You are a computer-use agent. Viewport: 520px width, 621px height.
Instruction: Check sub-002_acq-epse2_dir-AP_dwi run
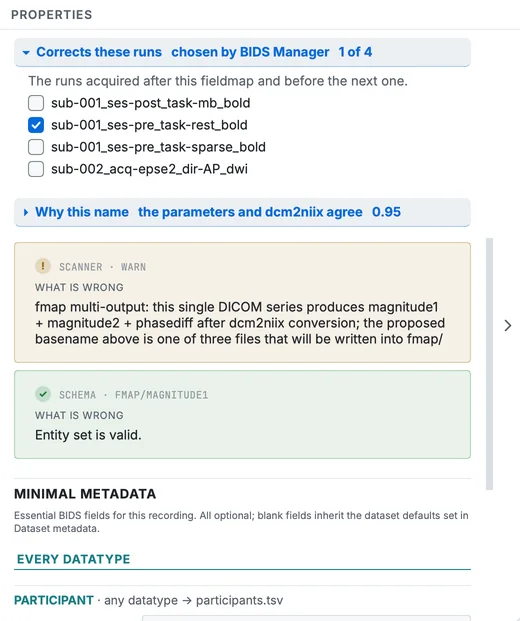click(36, 169)
